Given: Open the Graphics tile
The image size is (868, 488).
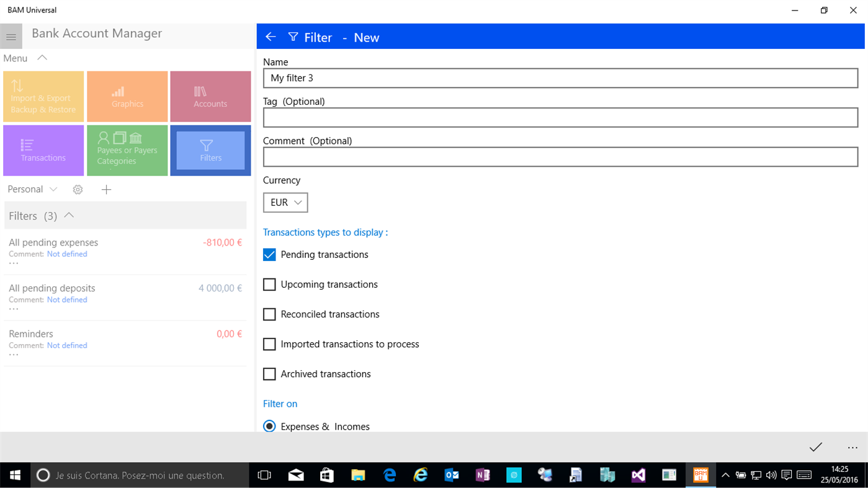Looking at the screenshot, I should [127, 96].
